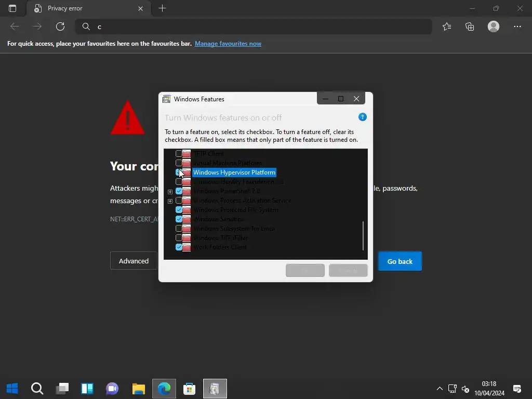Enable Virtual Machine Platform checkbox

[179, 163]
